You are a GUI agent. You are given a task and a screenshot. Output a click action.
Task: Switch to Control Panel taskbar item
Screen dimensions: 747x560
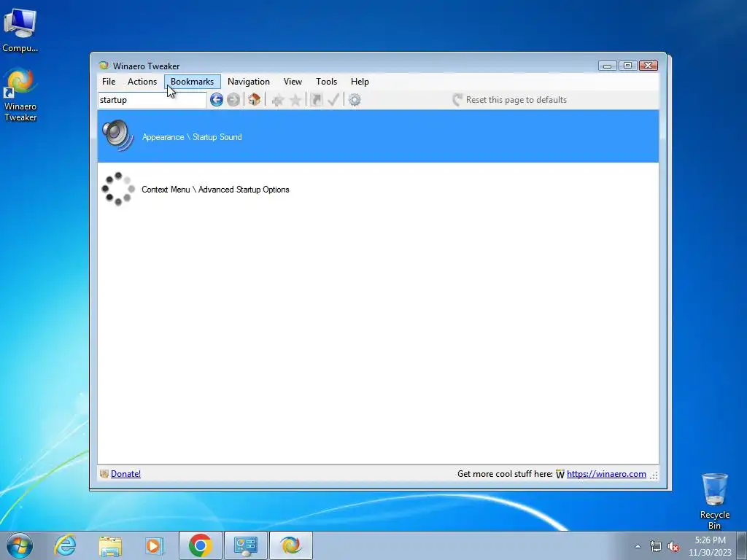pos(245,545)
